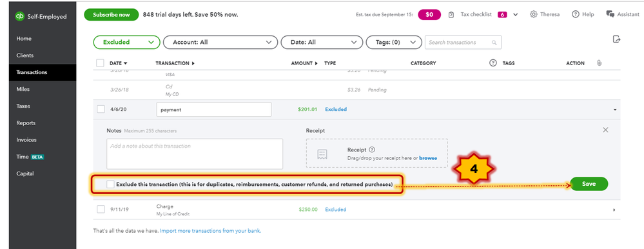Click the green Save button
This screenshot has height=249, width=644.
tap(589, 184)
